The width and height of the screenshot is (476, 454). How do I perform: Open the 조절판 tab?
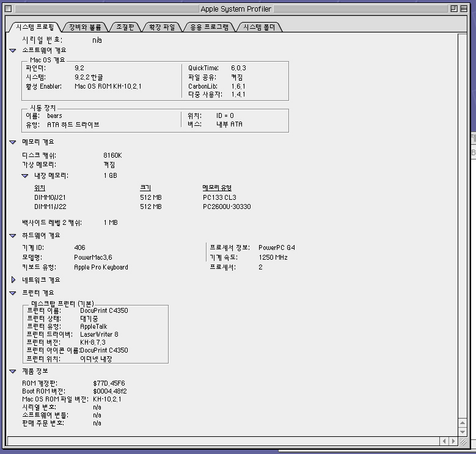(x=125, y=27)
